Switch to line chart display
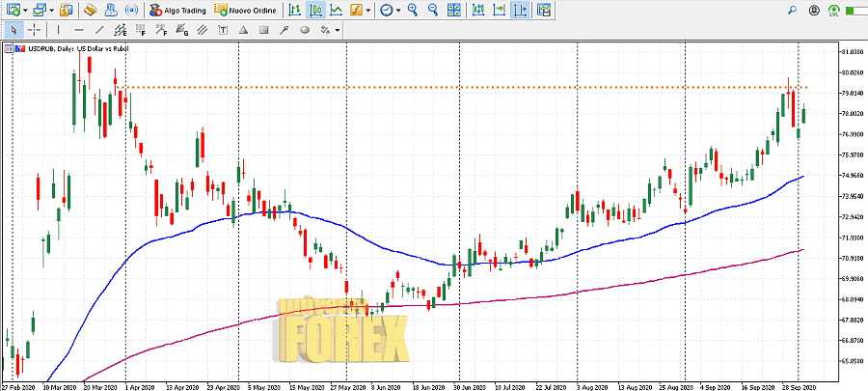 click(x=336, y=10)
